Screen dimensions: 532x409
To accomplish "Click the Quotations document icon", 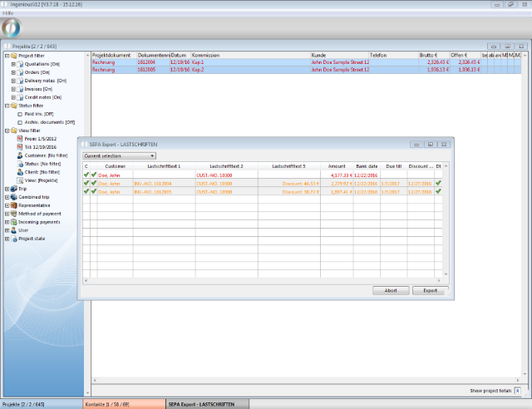I will [x=20, y=64].
